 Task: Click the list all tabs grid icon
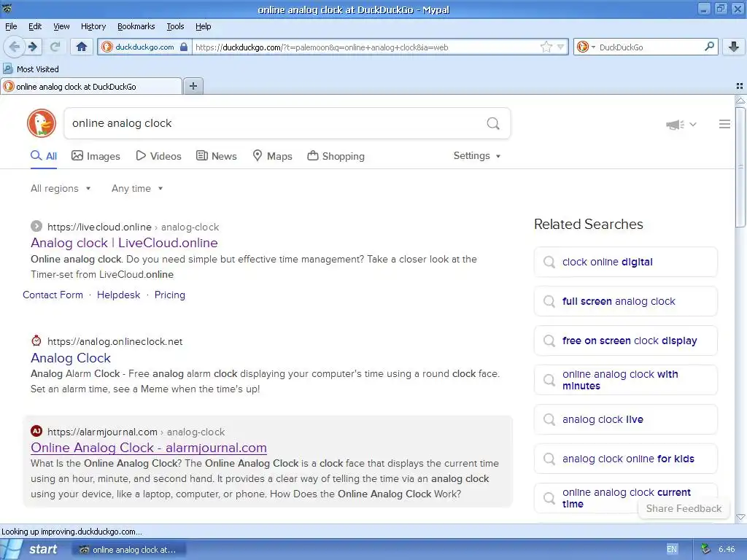point(740,86)
